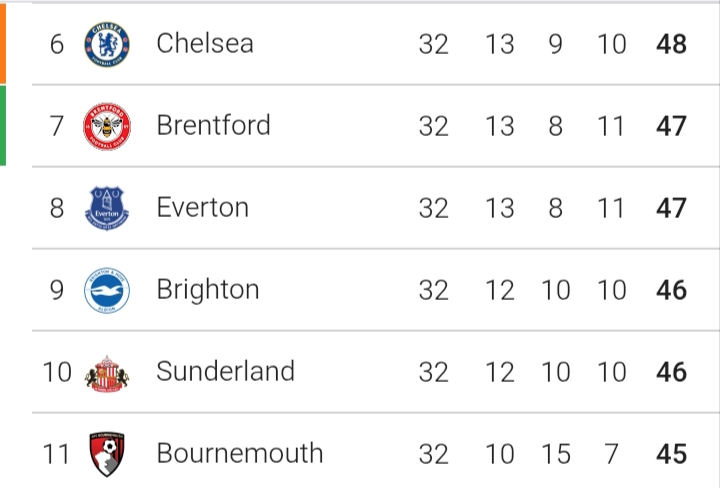Image resolution: width=720 pixels, height=488 pixels.
Task: Click Chelsea's 48 points total
Action: pos(672,44)
